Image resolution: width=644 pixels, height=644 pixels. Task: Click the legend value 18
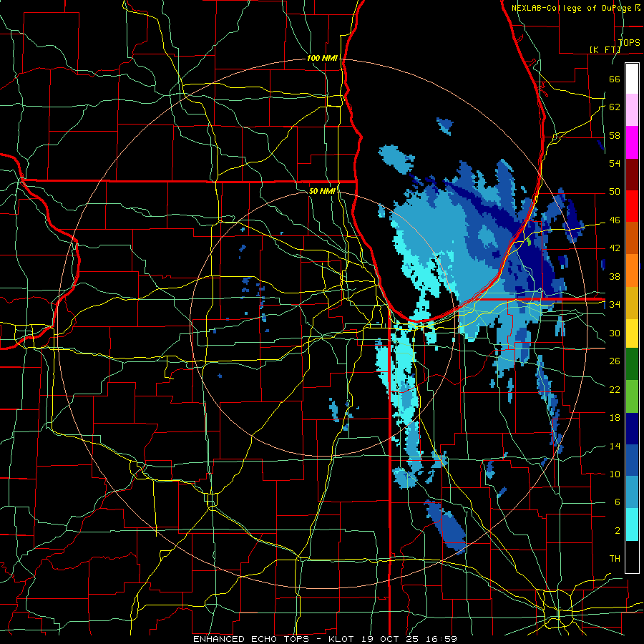tap(615, 418)
